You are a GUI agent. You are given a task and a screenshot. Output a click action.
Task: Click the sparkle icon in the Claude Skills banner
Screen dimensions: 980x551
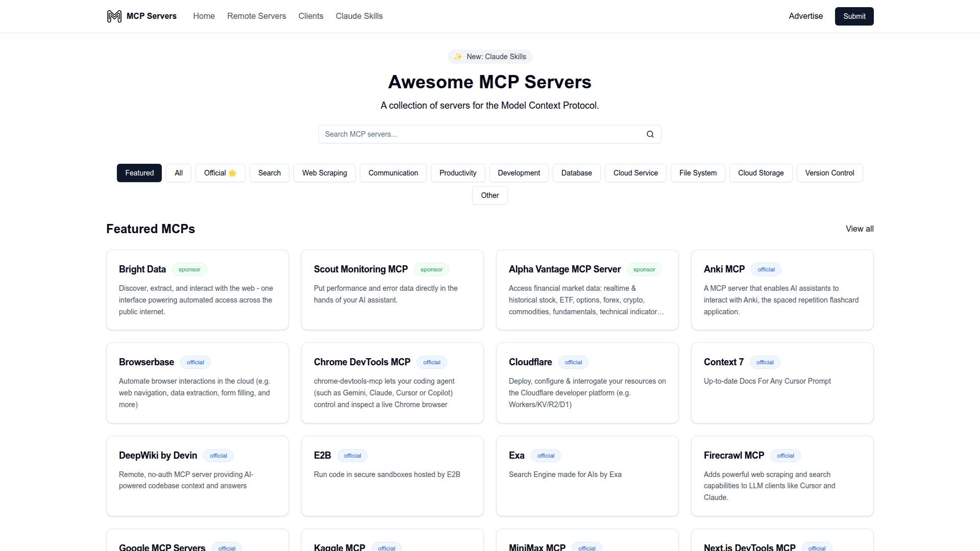click(x=458, y=57)
